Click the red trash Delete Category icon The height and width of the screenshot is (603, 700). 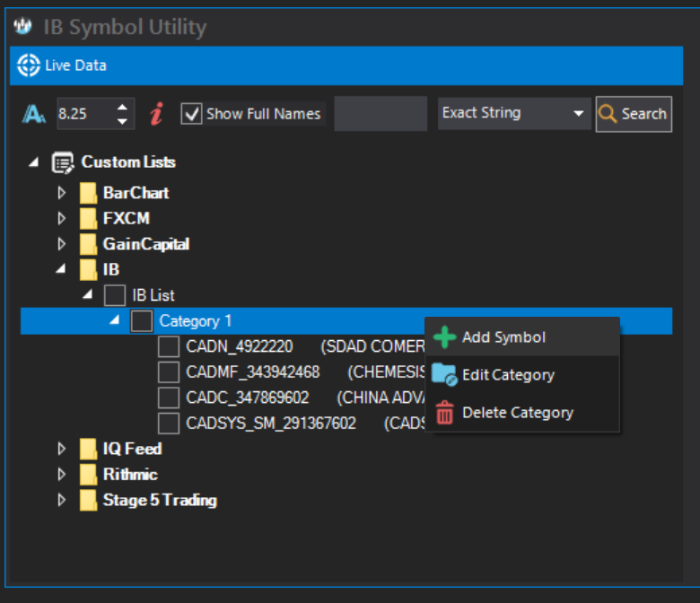(x=444, y=413)
